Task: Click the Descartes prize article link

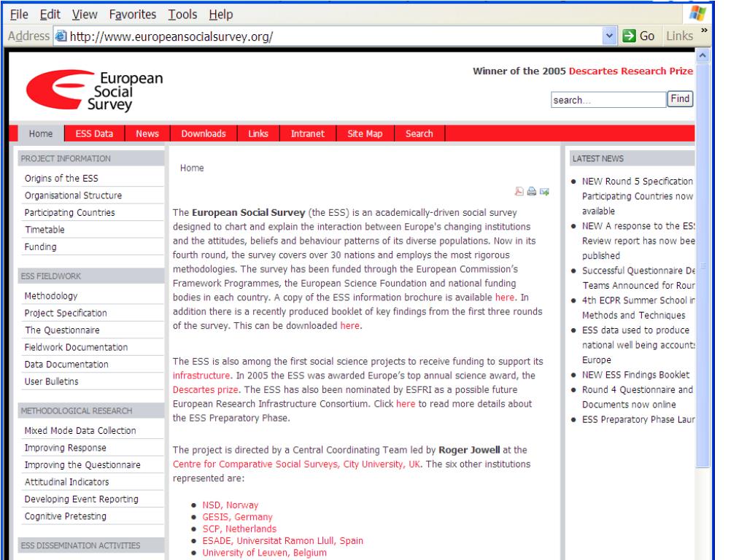Action: [x=205, y=389]
